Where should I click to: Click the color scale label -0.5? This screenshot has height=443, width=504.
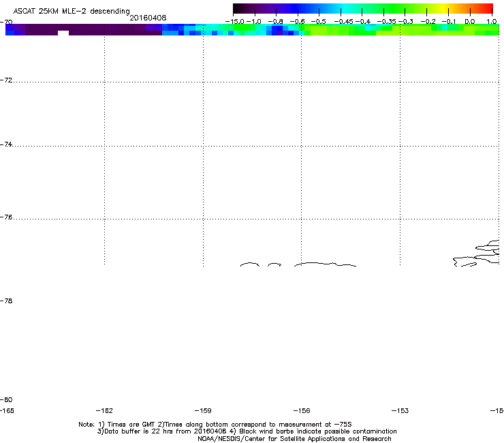click(x=319, y=22)
